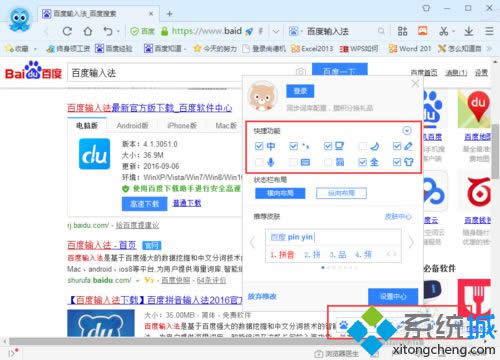Viewport: 500px width, 360px height.
Task: Click the page's vertical scrollbar
Action: (496, 152)
